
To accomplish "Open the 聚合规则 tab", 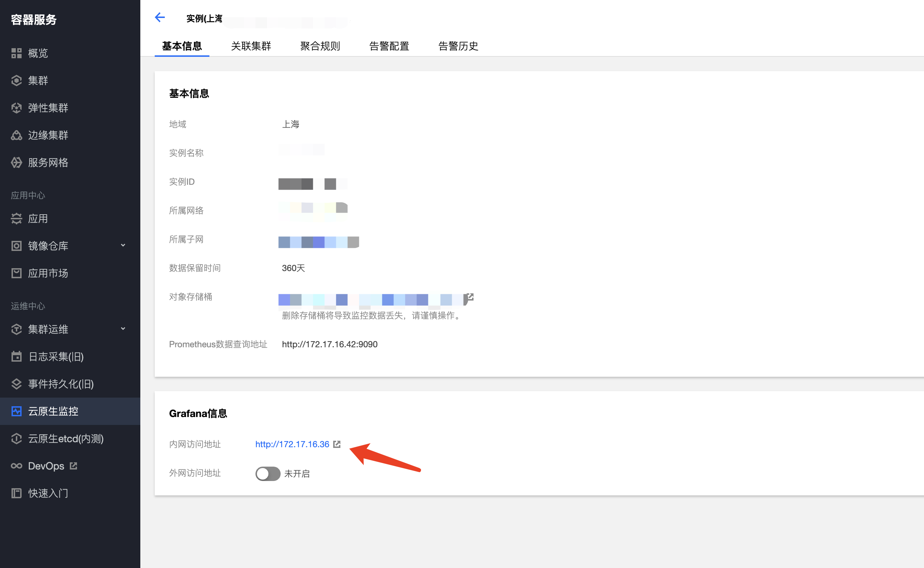I will tap(320, 46).
